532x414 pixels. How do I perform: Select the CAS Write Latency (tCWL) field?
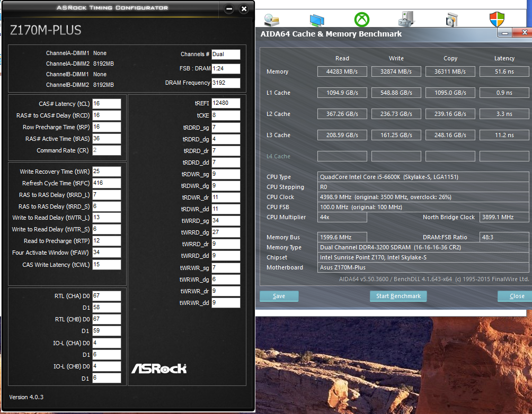107,265
